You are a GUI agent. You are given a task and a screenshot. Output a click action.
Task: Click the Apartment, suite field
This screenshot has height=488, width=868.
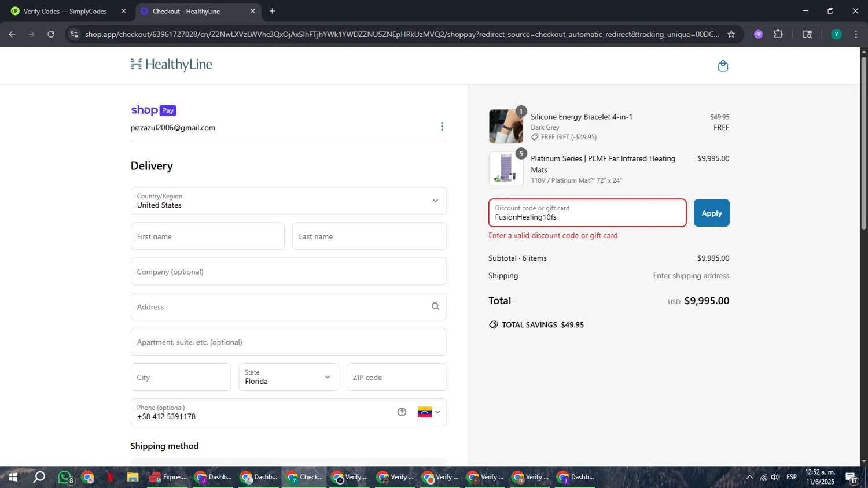289,342
